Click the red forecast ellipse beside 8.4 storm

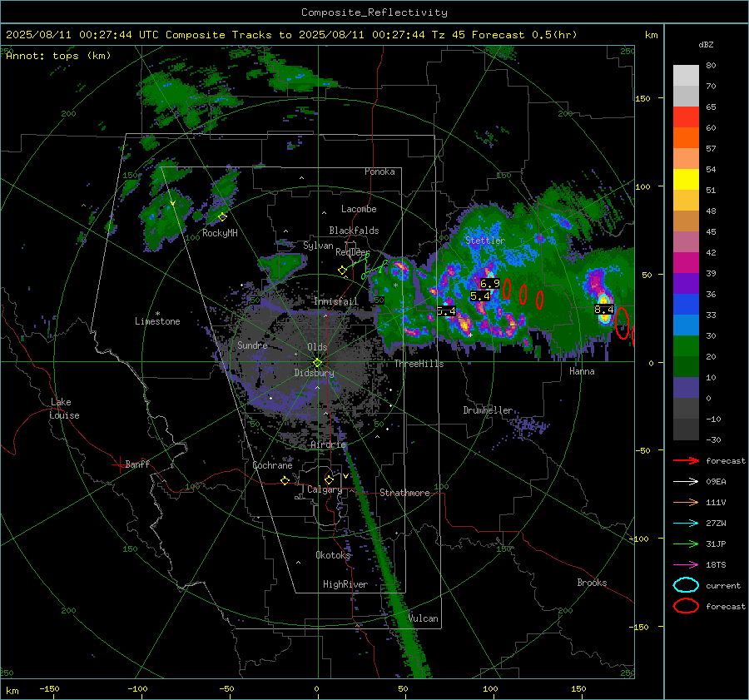tap(622, 324)
